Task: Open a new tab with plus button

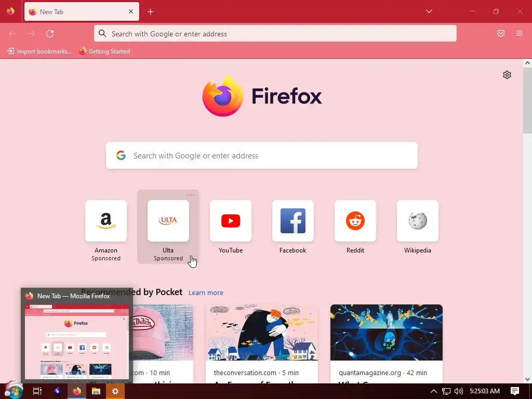Action: click(x=151, y=12)
